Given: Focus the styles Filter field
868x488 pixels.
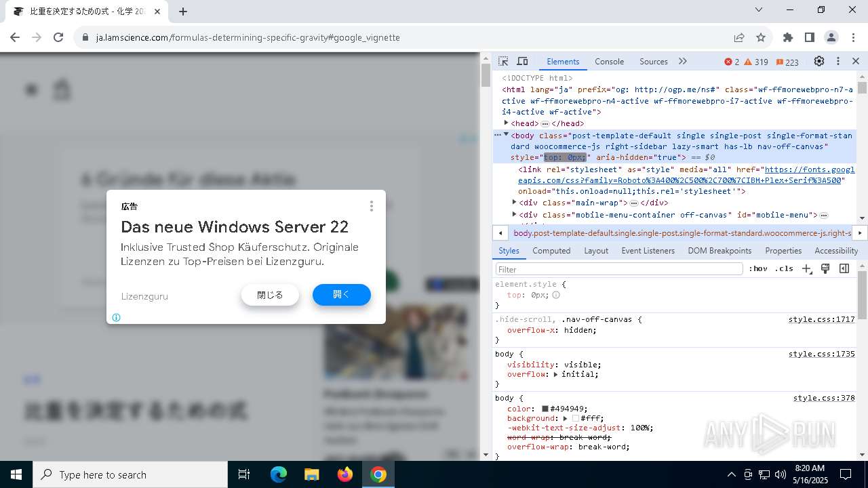Looking at the screenshot, I should [619, 269].
